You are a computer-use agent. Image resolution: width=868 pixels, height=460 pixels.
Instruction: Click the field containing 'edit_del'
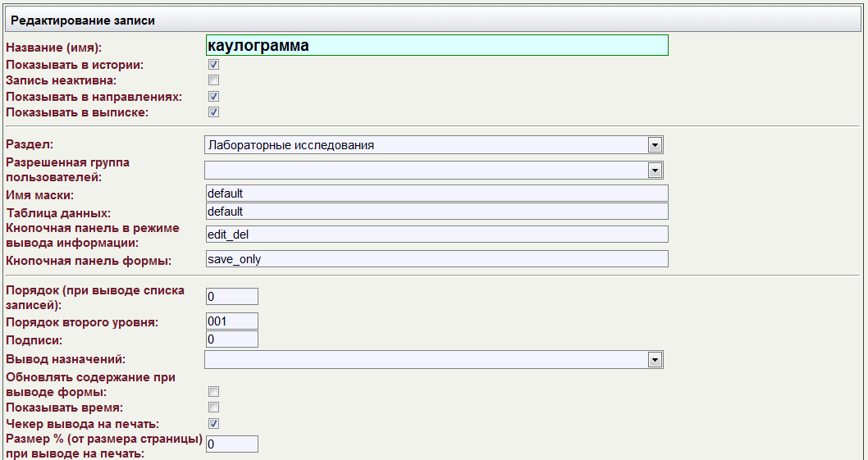click(436, 235)
